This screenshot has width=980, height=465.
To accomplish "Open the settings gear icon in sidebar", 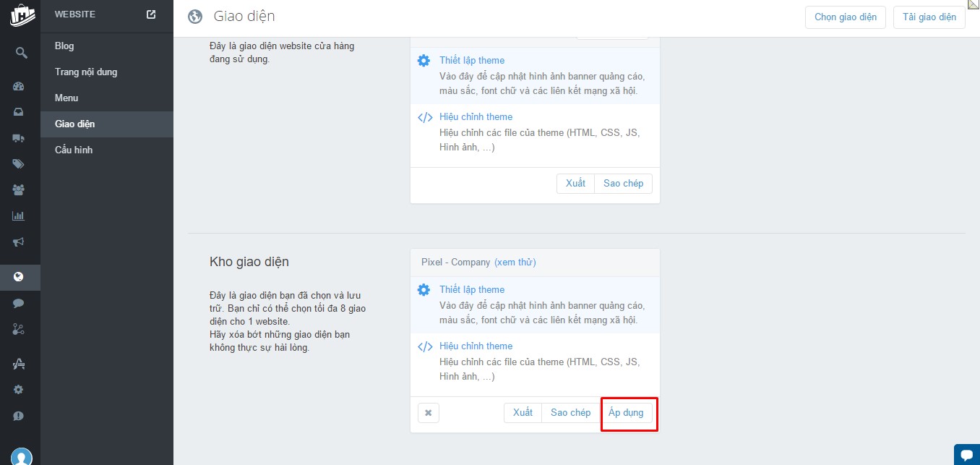I will (19, 389).
